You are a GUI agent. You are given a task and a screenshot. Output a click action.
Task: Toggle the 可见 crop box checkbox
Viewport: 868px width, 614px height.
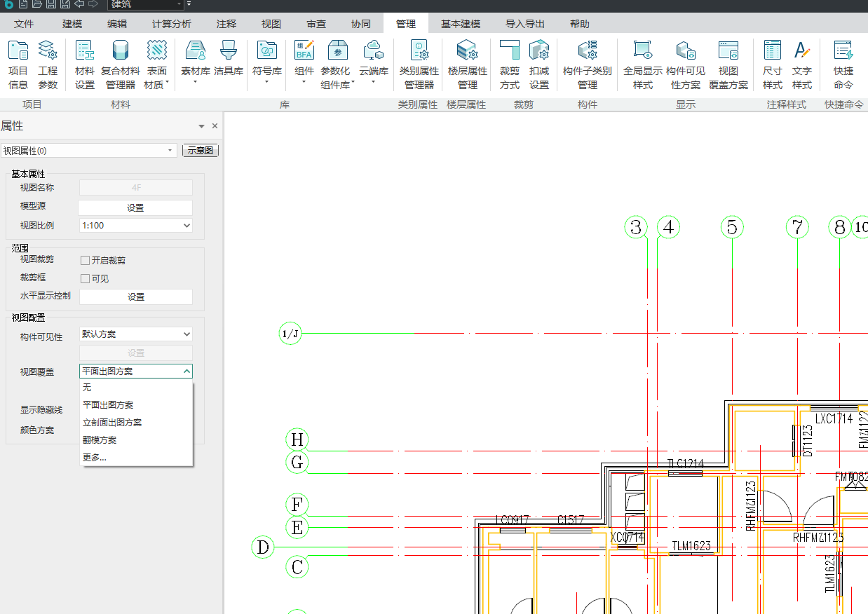point(86,279)
